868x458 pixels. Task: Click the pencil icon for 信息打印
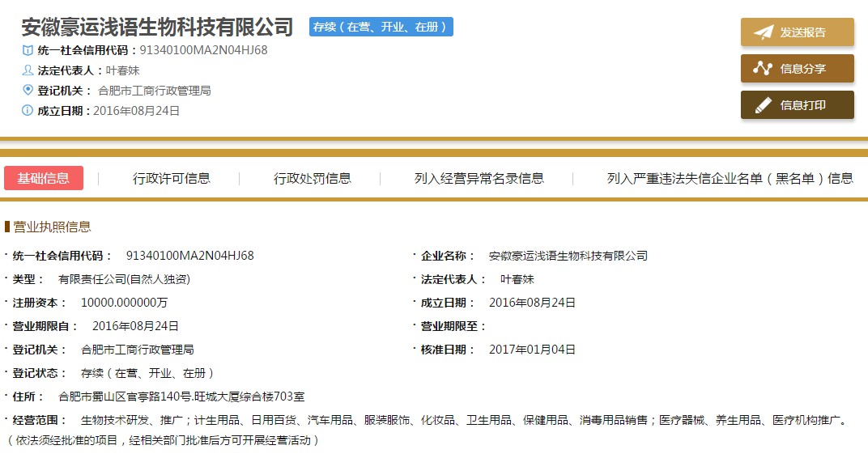763,105
